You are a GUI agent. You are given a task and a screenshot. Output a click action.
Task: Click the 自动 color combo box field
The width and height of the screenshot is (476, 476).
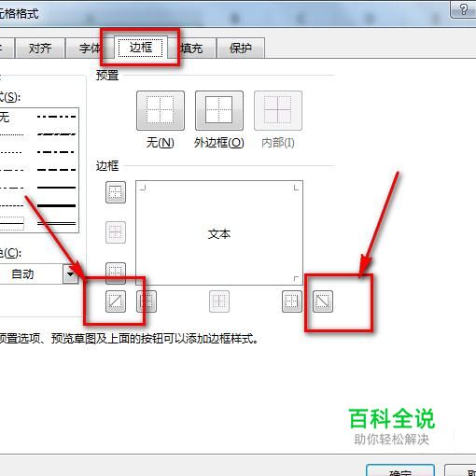(x=39, y=274)
